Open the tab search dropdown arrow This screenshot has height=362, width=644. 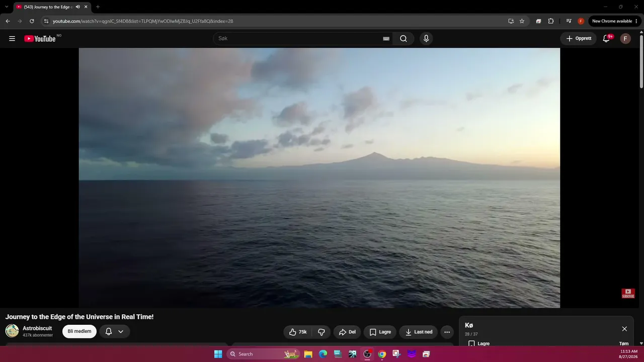click(x=7, y=7)
